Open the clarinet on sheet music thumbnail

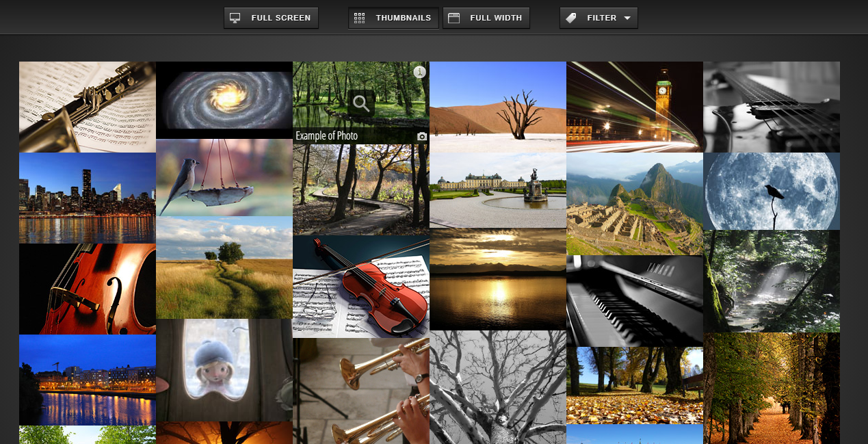click(88, 107)
